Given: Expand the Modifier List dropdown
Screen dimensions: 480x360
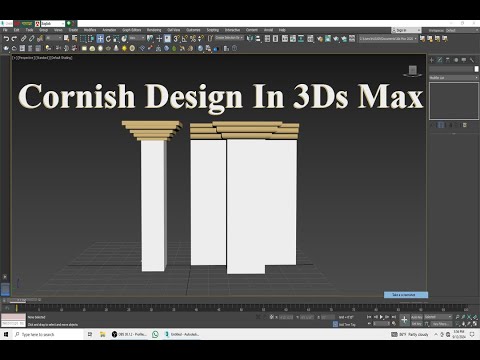Looking at the screenshot, I should point(454,78).
